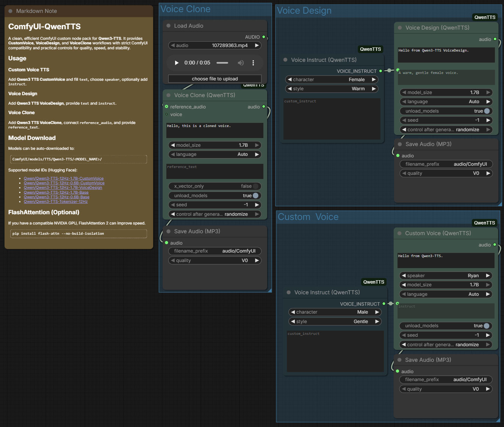Open audio player more options menu

coord(253,63)
